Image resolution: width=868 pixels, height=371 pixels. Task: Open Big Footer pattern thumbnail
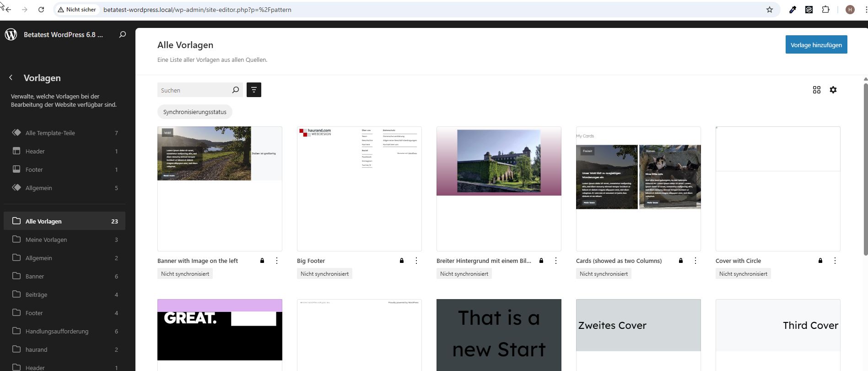(x=359, y=189)
